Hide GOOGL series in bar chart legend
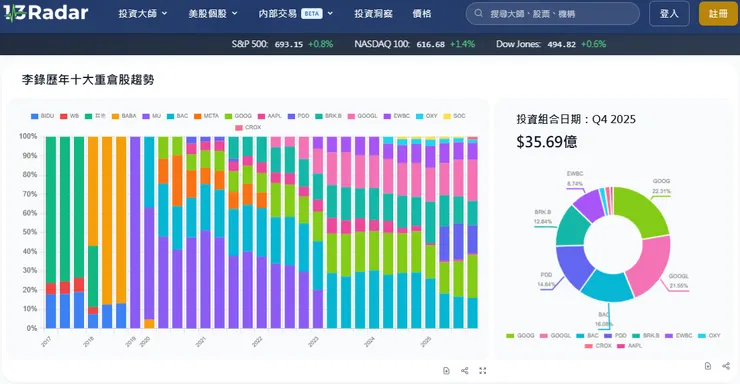The height and width of the screenshot is (384, 740). tap(363, 116)
